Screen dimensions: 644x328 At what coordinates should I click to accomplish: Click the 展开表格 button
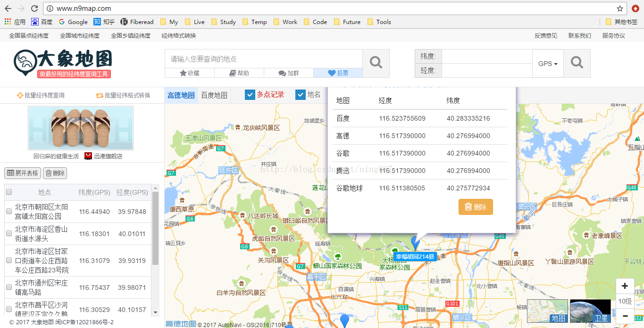pyautogui.click(x=23, y=173)
